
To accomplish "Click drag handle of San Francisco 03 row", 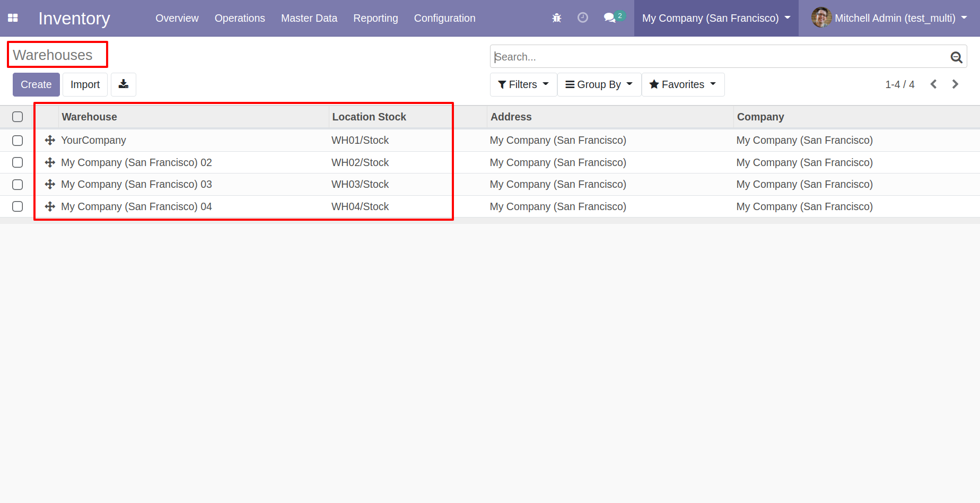I will (x=50, y=184).
